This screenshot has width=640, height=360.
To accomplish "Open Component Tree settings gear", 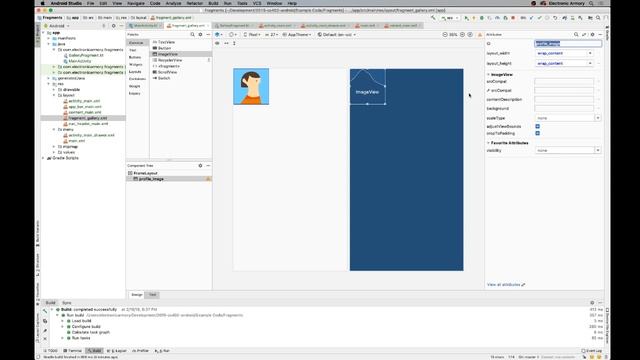I will pos(200,166).
